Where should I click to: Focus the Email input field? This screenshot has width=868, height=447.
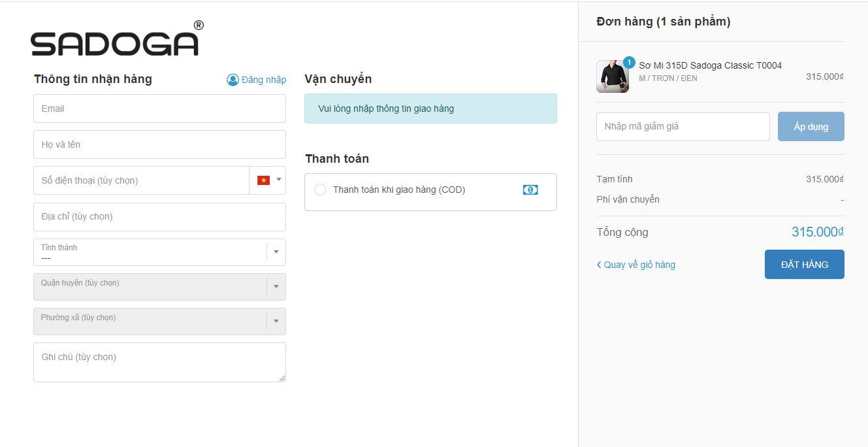click(159, 108)
